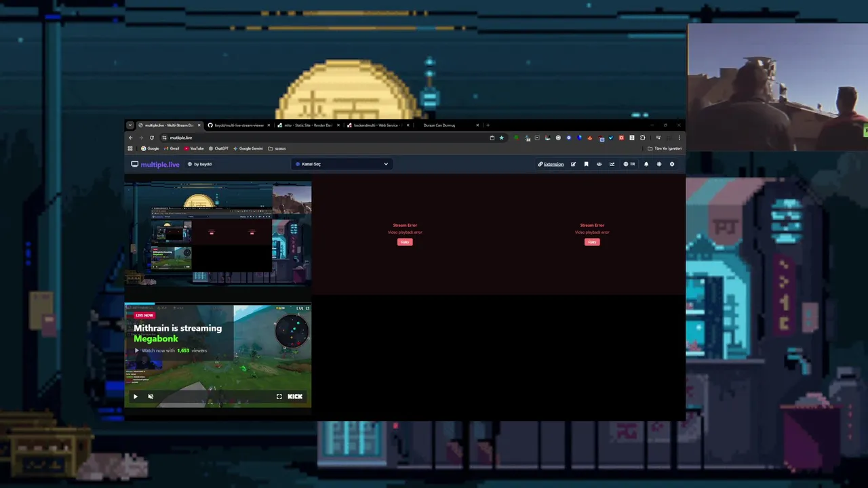Click the multiple.live logo
Screen dimensions: 868x488
click(155, 164)
